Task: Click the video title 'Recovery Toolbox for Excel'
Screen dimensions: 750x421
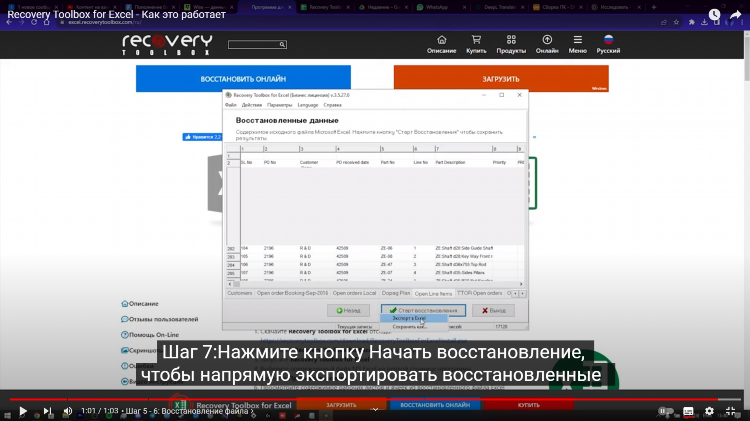Action: pyautogui.click(x=116, y=14)
